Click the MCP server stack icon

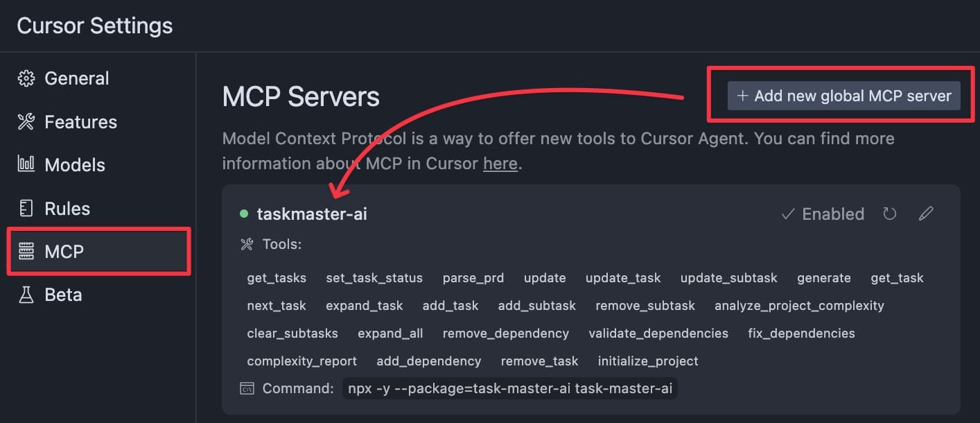26,251
